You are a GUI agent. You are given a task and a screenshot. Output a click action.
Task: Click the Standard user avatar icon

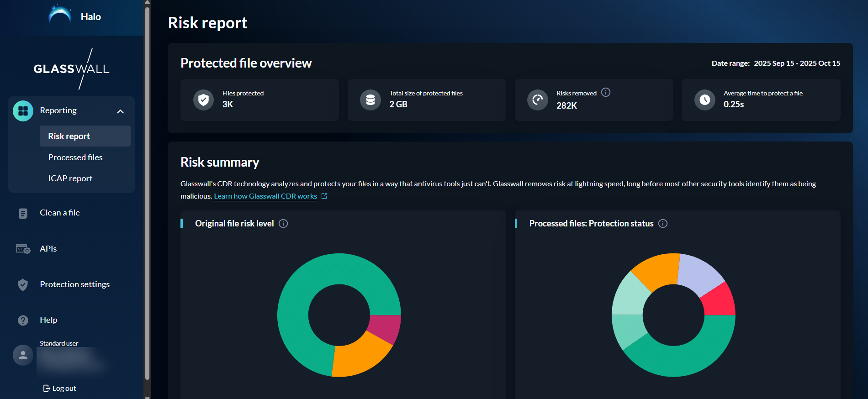pyautogui.click(x=23, y=355)
